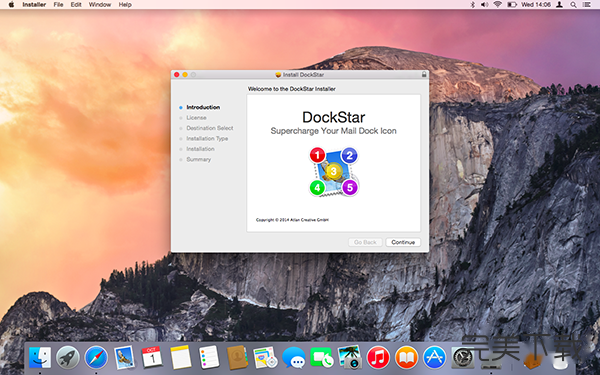Screen dimensions: 600x375
Task: Close the Install DockStar window
Action: click(176, 75)
